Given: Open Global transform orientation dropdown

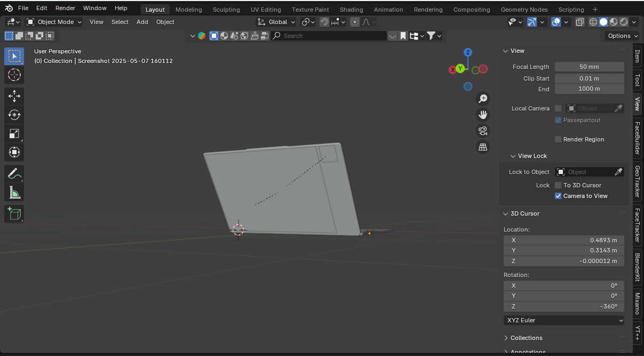Looking at the screenshot, I should pyautogui.click(x=276, y=22).
